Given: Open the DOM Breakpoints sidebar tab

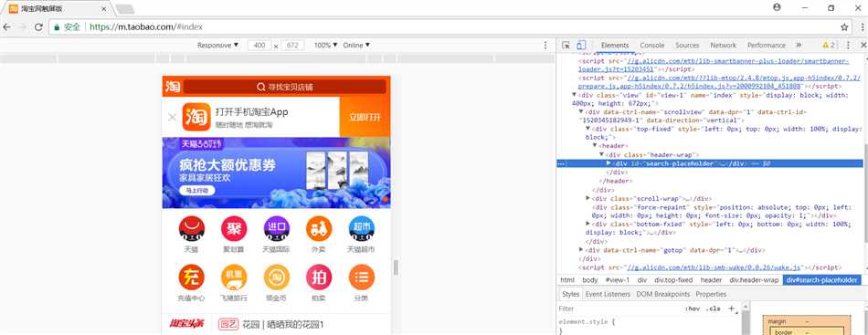Looking at the screenshot, I should point(663,294).
